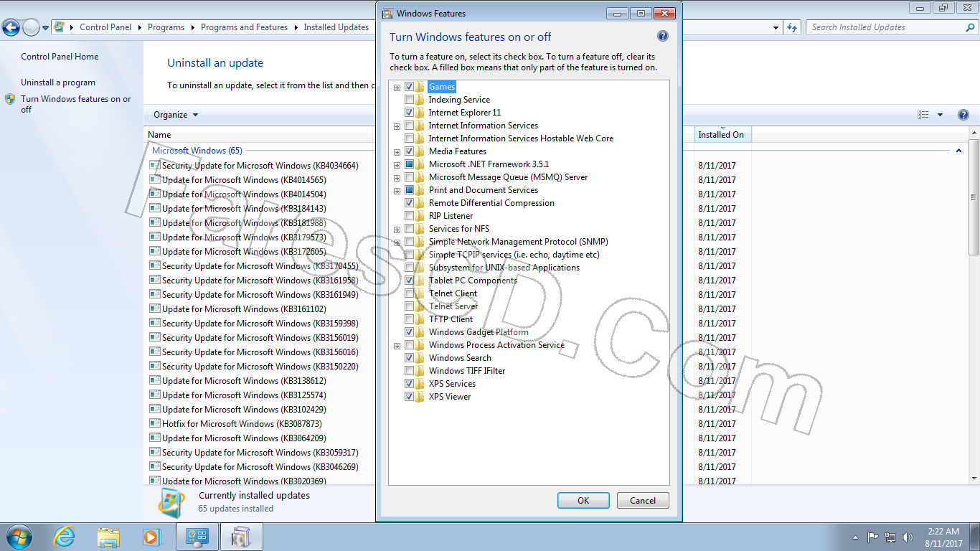Click the network tray icon
The width and height of the screenshot is (980, 551).
[x=890, y=537]
